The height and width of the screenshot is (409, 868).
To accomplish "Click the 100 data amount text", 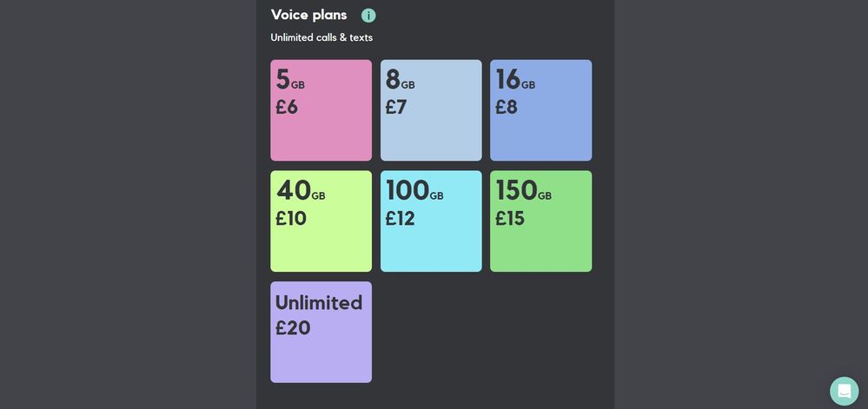I will pos(407,190).
